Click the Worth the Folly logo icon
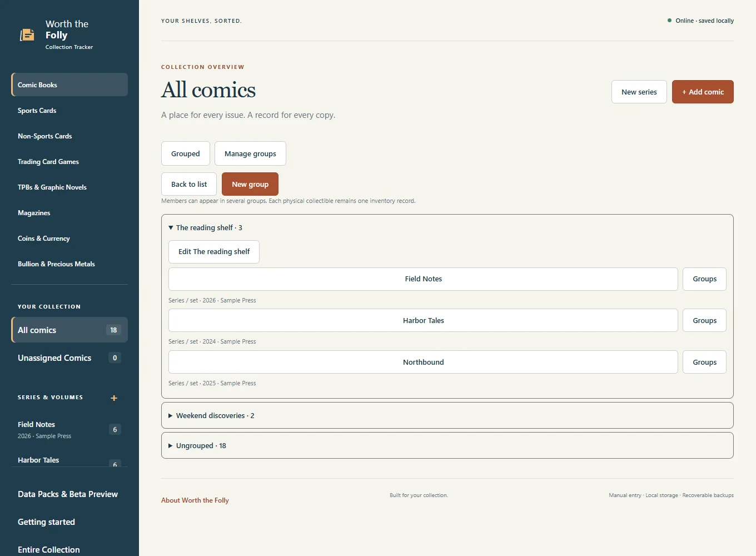Image resolution: width=756 pixels, height=556 pixels. (x=27, y=35)
